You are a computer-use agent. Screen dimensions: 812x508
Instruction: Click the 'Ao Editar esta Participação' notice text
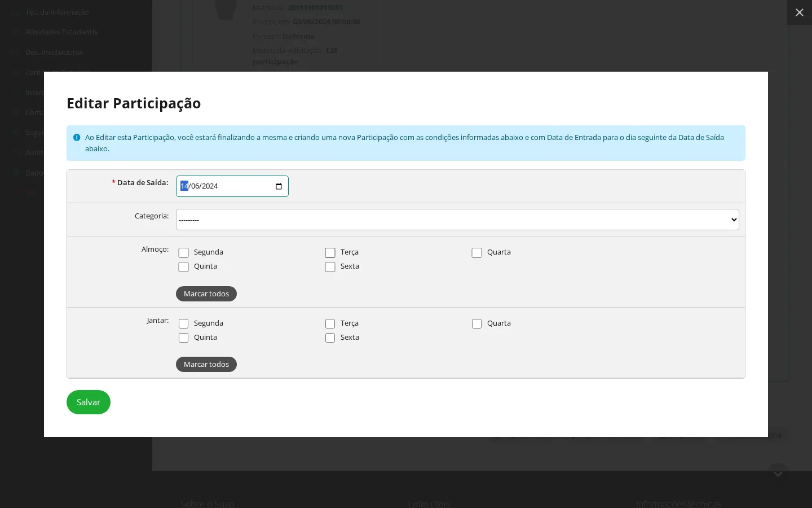pyautogui.click(x=404, y=143)
